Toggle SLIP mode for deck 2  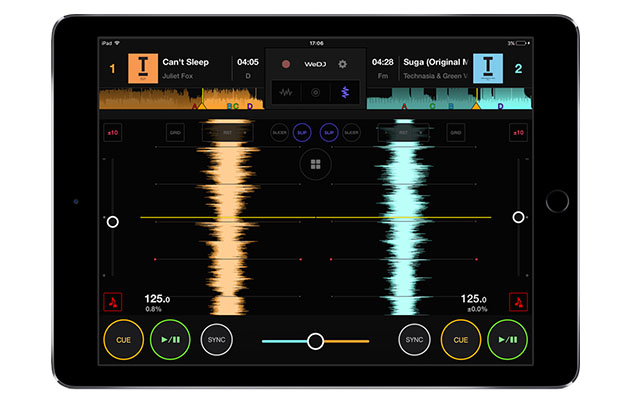point(328,132)
